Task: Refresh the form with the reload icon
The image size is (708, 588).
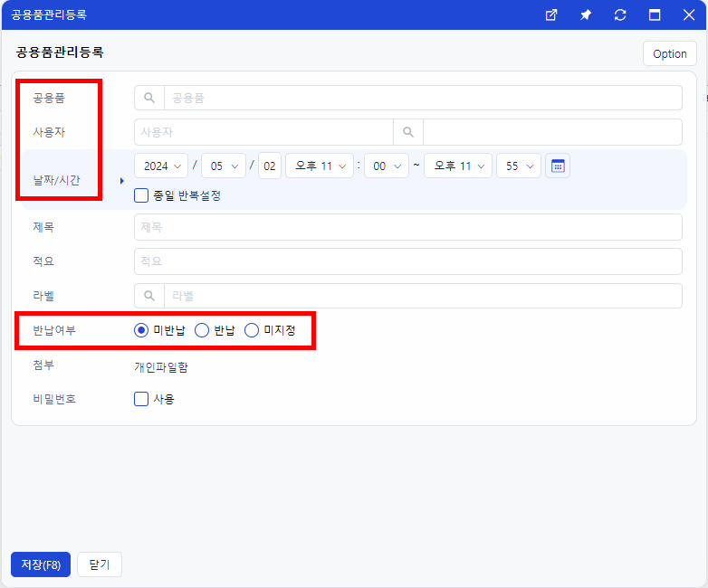Action: click(620, 14)
